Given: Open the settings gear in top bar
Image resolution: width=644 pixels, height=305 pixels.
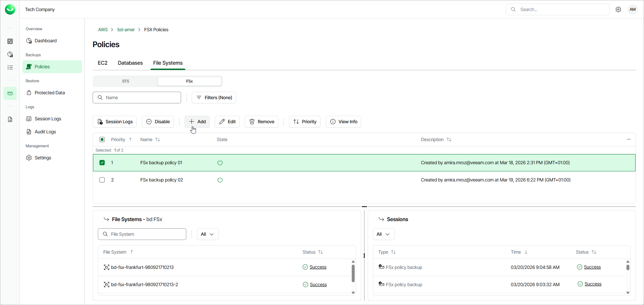Looking at the screenshot, I should click(x=618, y=9).
